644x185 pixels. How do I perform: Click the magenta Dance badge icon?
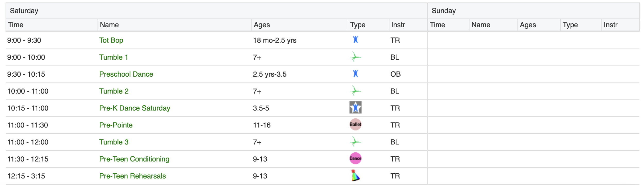click(x=355, y=158)
